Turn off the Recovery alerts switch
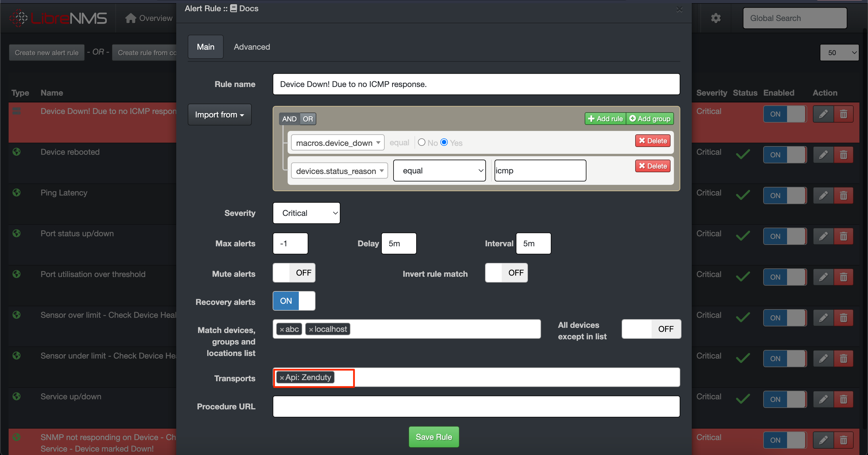Image resolution: width=868 pixels, height=455 pixels. pos(294,301)
